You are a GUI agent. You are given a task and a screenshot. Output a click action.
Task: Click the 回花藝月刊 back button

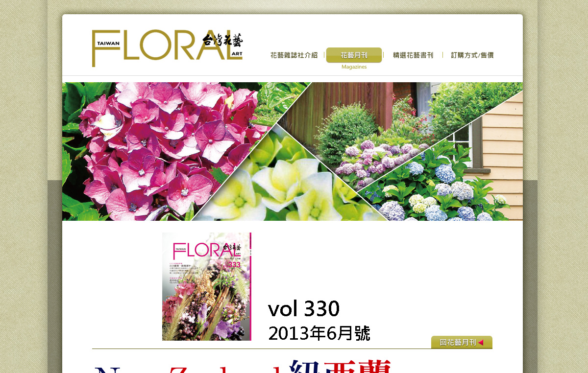click(462, 342)
